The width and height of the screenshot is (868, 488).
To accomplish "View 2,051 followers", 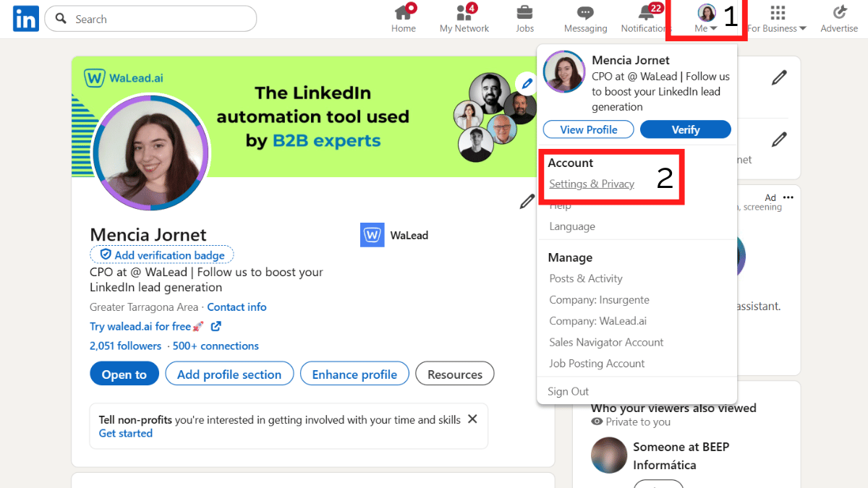I will pyautogui.click(x=126, y=346).
